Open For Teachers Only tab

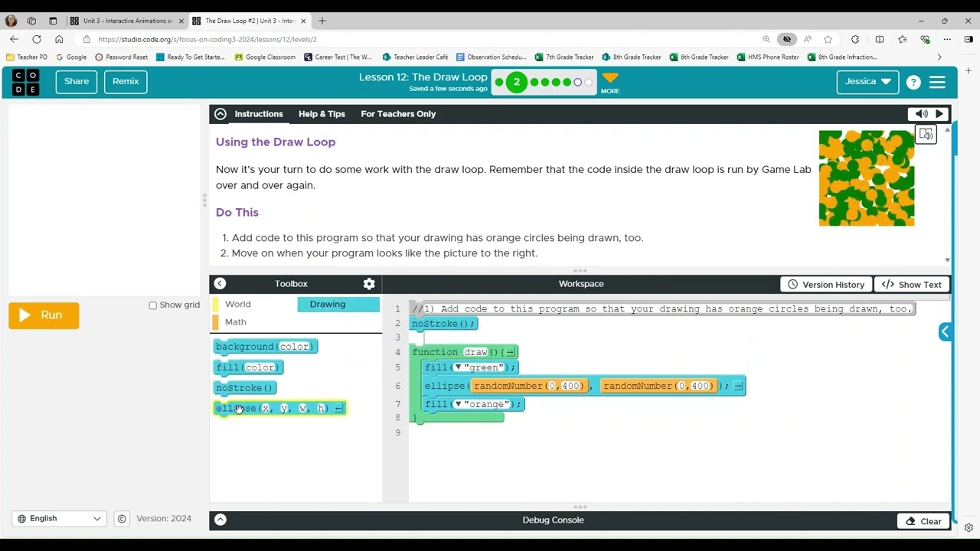click(x=398, y=114)
